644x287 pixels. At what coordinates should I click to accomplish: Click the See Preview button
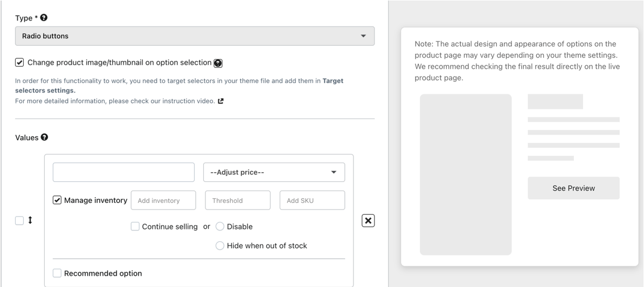coord(573,188)
